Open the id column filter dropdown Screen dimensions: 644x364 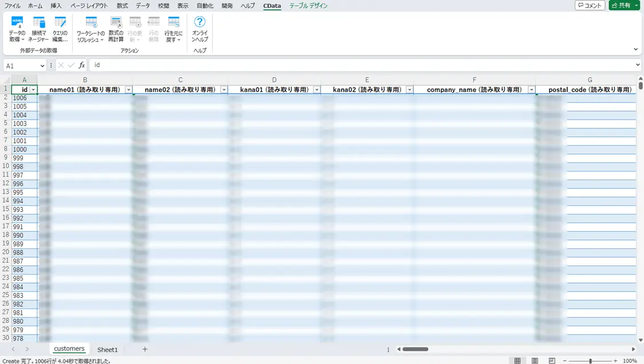tap(33, 89)
